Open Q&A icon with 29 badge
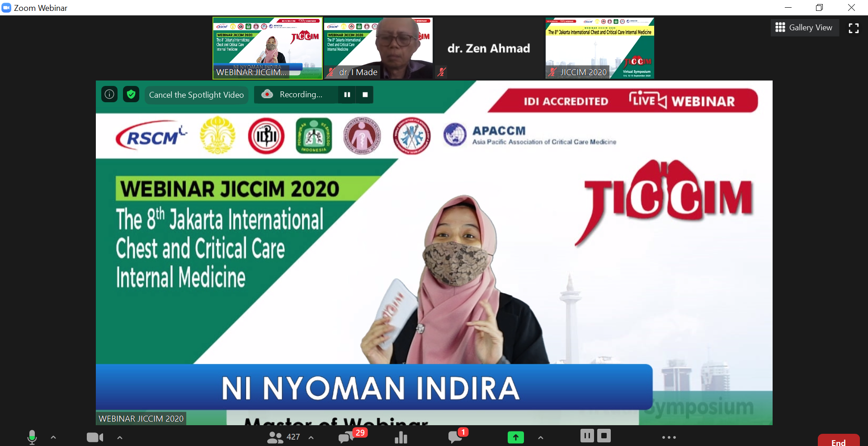 [x=352, y=436]
